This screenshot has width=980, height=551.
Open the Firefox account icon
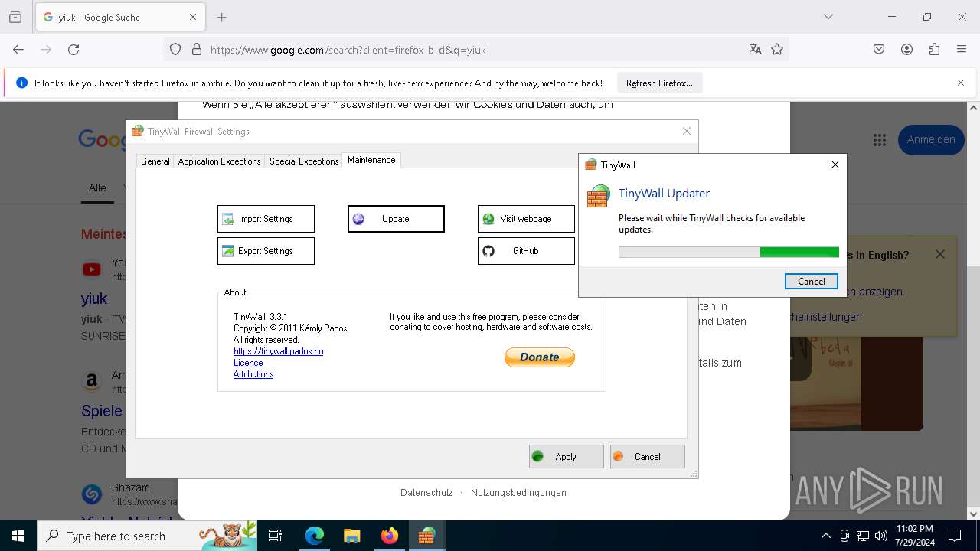(x=906, y=50)
